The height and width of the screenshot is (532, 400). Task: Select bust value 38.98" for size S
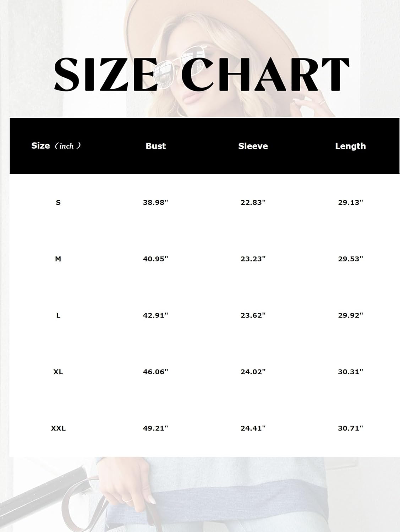point(155,203)
